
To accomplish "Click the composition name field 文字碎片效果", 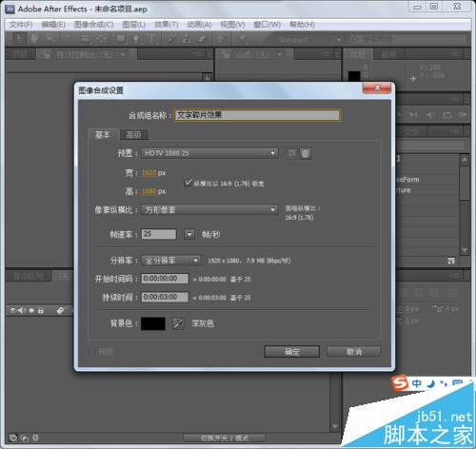I will click(x=257, y=115).
